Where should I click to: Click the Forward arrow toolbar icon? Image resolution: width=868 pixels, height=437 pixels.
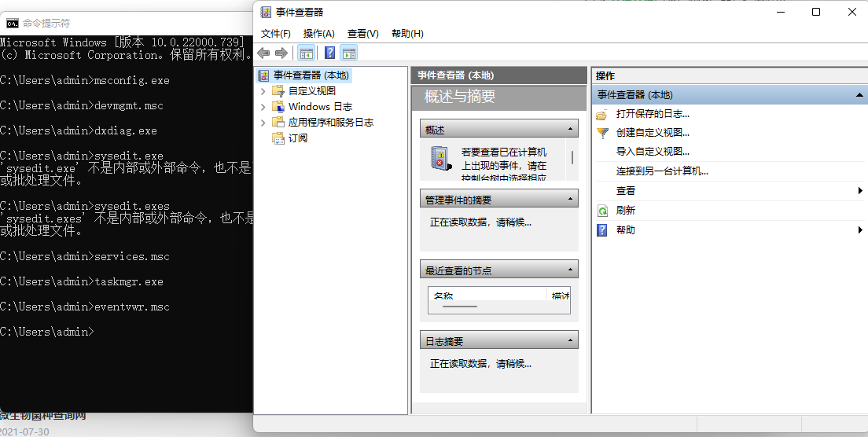pos(281,53)
